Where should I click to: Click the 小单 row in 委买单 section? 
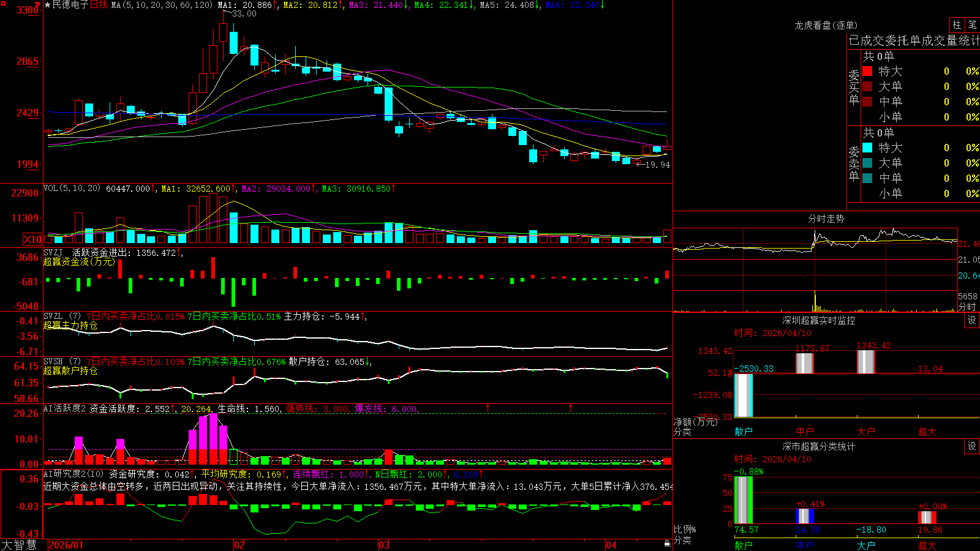pos(921,117)
